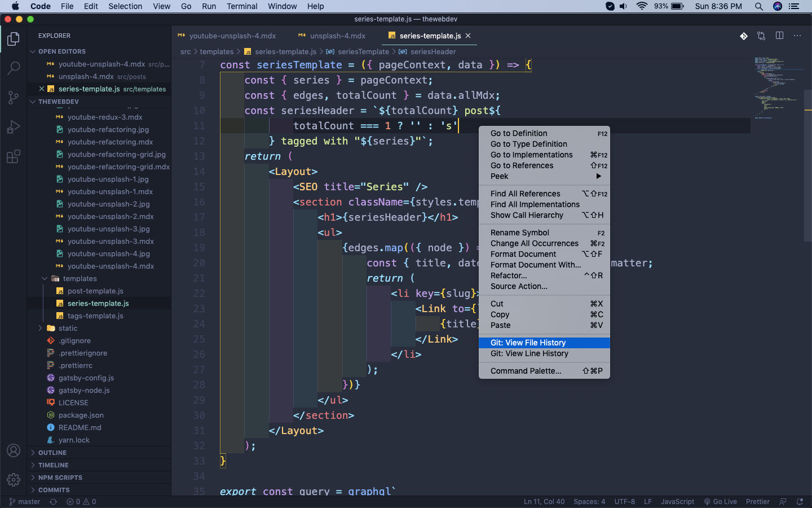Open the Selection menu in menu bar
Viewport: 812px width, 508px height.
click(125, 6)
